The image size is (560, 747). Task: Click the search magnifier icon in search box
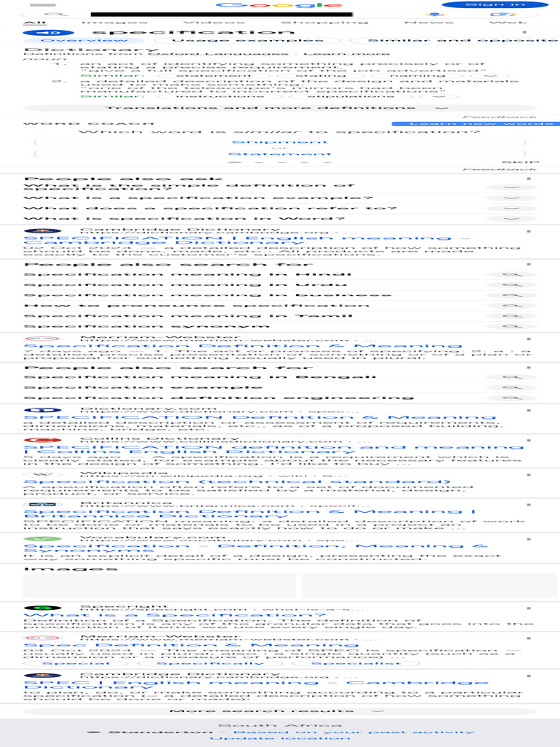[55, 15]
